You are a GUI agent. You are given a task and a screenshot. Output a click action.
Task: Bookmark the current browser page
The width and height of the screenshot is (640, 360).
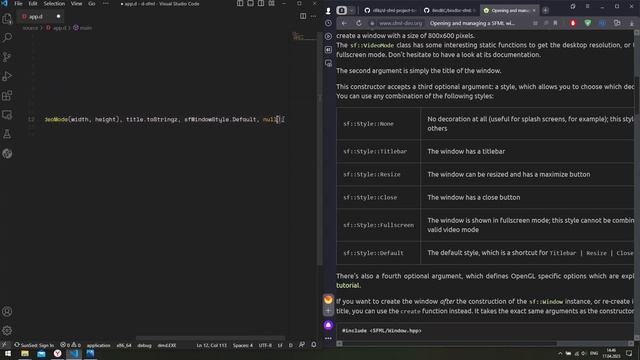click(x=556, y=23)
